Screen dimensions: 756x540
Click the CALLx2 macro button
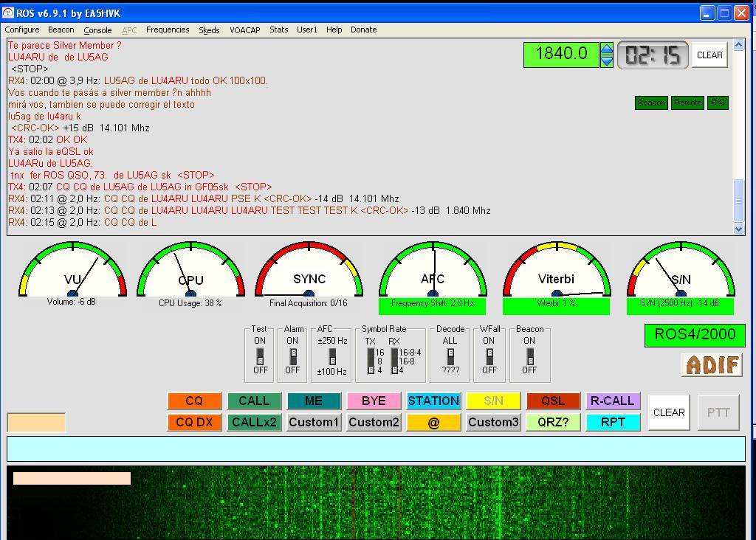point(254,423)
